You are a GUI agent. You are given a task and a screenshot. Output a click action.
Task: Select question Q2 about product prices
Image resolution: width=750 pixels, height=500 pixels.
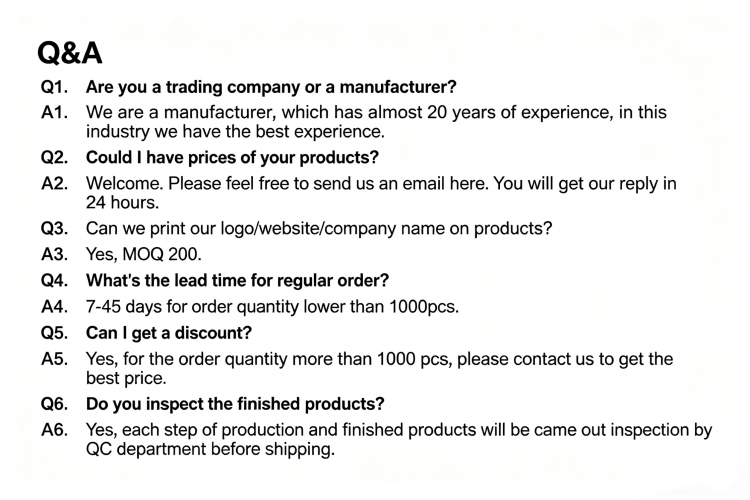(232, 157)
